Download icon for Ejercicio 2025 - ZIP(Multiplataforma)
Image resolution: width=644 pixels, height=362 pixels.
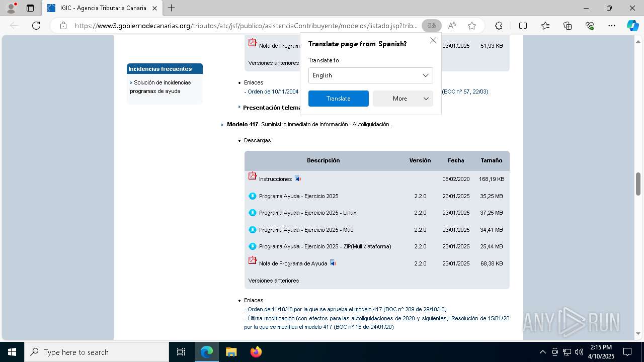pyautogui.click(x=253, y=246)
